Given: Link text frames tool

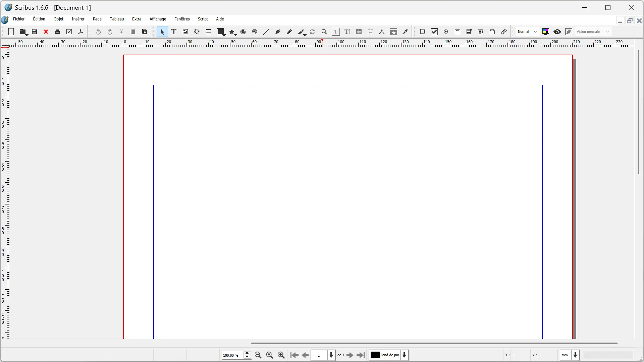Looking at the screenshot, I should point(359,32).
